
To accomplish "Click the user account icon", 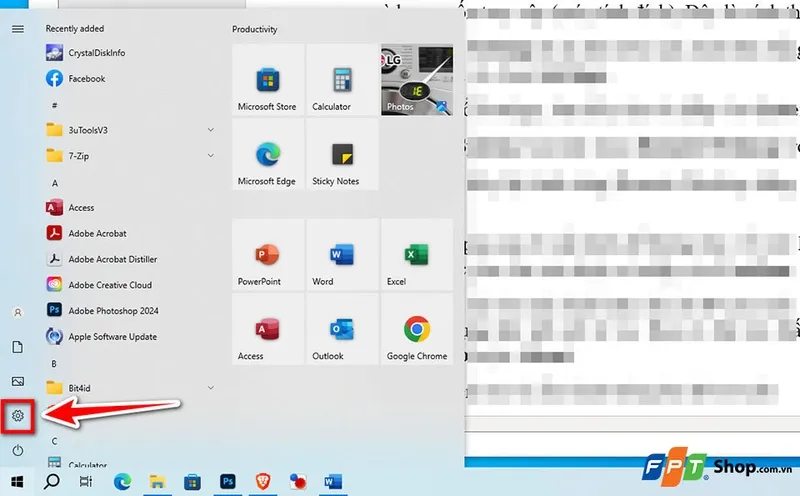I will tap(17, 312).
